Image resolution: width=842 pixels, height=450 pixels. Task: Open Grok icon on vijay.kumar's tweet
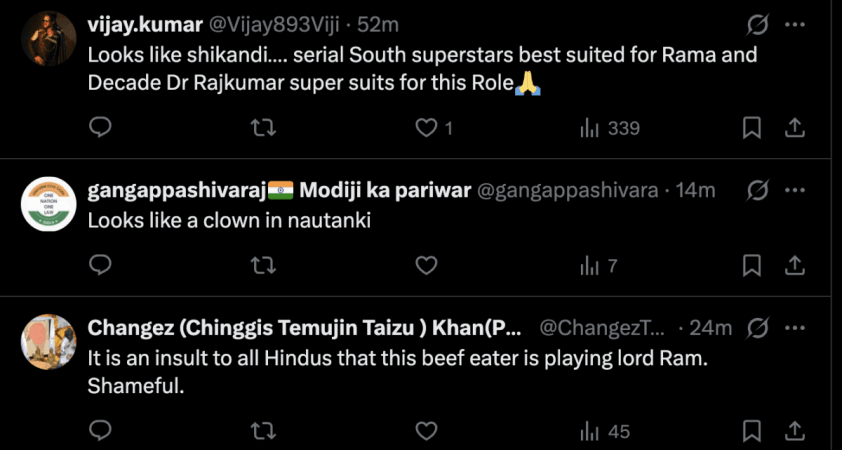pos(757,23)
